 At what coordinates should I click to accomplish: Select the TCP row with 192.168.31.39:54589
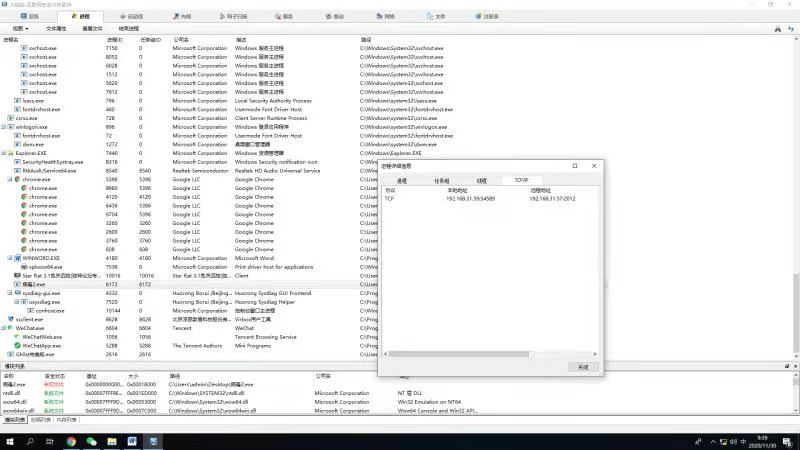(x=490, y=198)
